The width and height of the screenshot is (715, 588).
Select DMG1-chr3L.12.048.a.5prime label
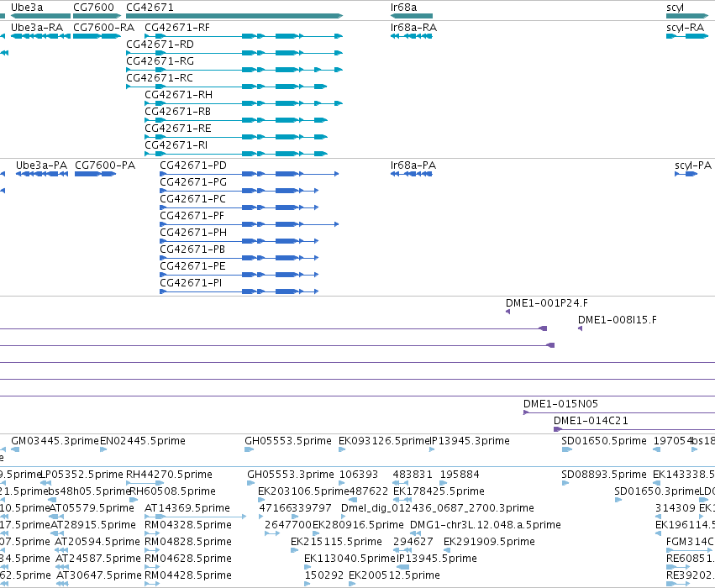click(486, 525)
